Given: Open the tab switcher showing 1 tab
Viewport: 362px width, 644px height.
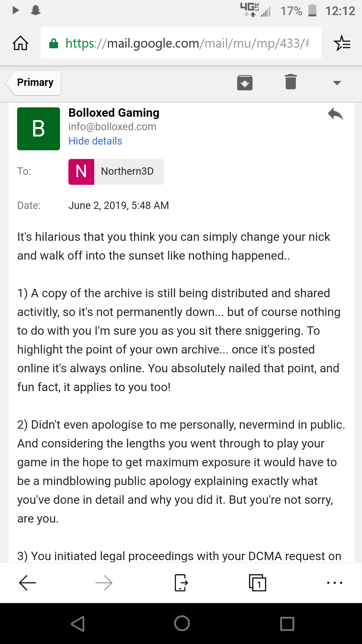Looking at the screenshot, I should point(257,583).
